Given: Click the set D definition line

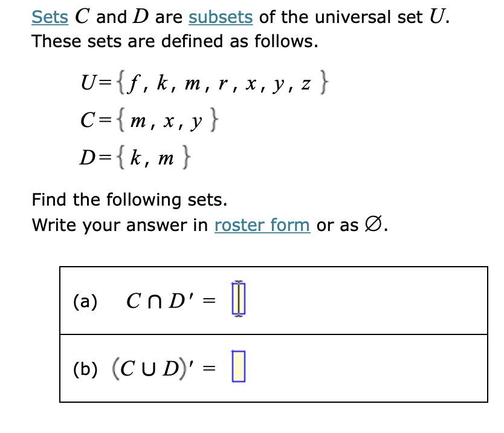Looking at the screenshot, I should coord(134,157).
